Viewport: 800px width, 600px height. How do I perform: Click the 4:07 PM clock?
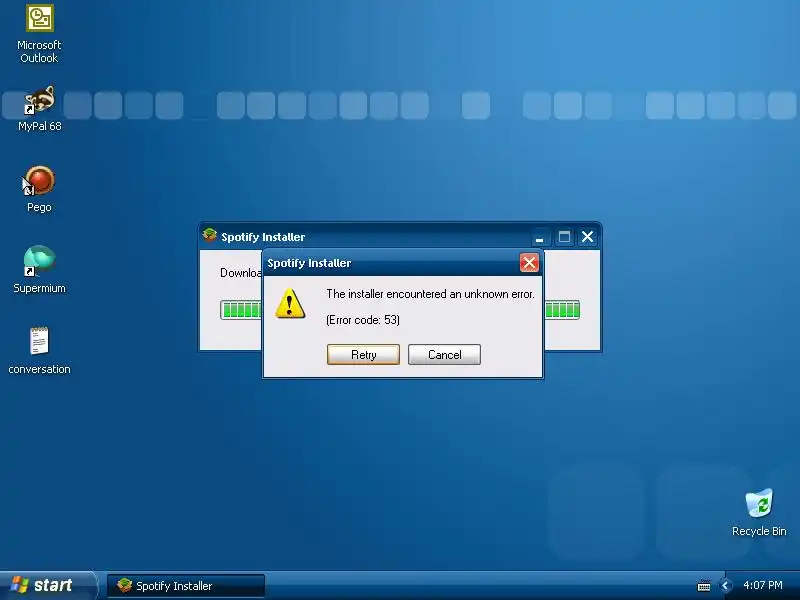point(763,585)
